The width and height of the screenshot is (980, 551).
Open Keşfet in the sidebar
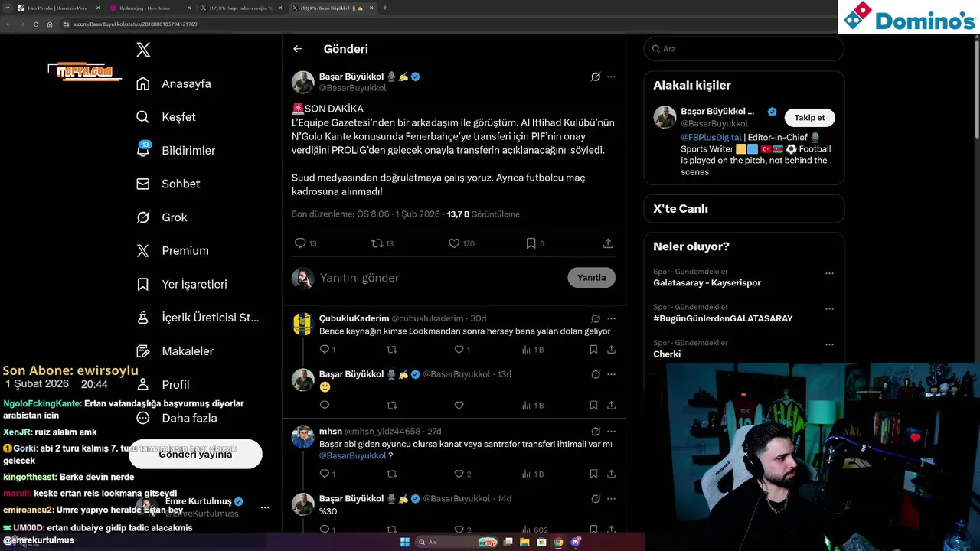[x=166, y=117]
